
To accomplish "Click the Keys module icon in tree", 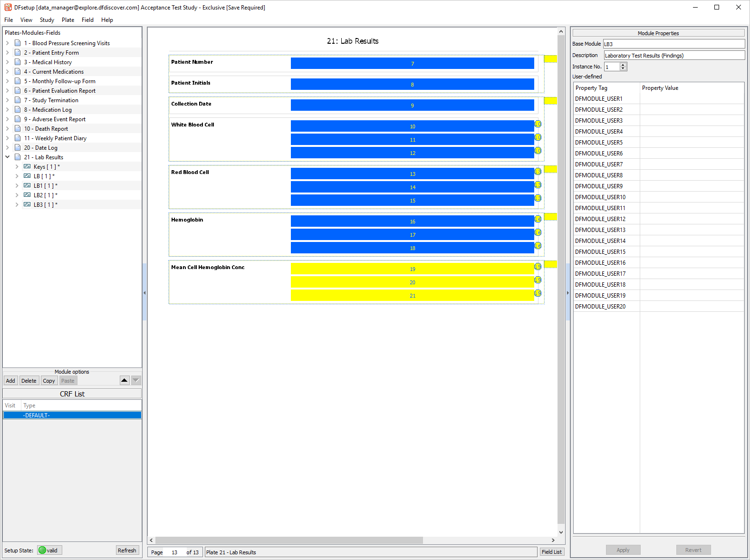I will click(x=27, y=166).
